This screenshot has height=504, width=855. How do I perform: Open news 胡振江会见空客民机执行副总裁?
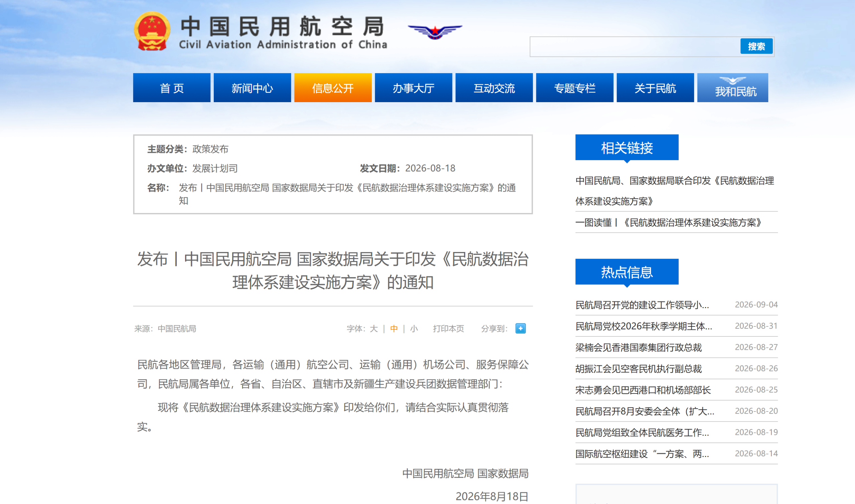[x=639, y=369]
